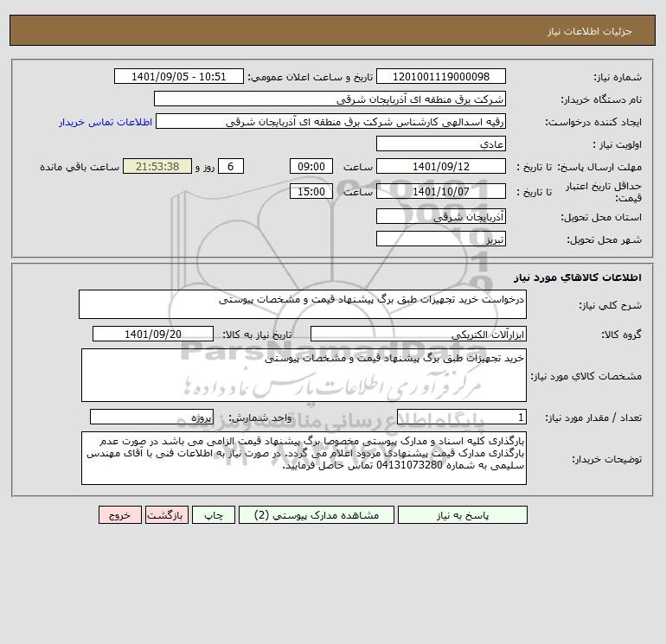Open 'اطلاعات تماس خریدار' link

106,122
